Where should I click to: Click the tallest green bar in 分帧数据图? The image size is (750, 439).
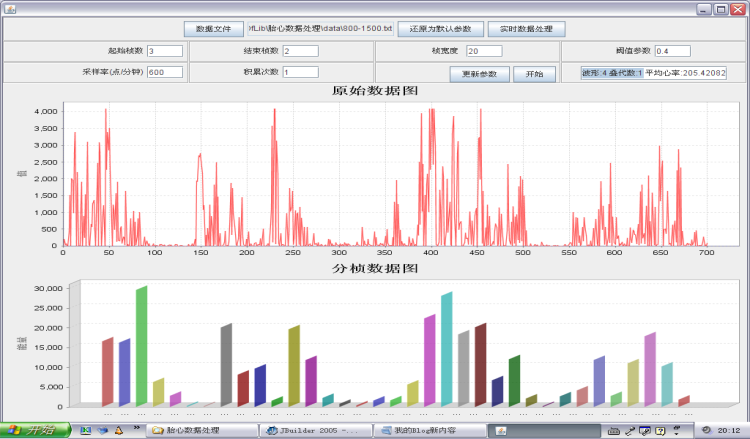coord(142,346)
